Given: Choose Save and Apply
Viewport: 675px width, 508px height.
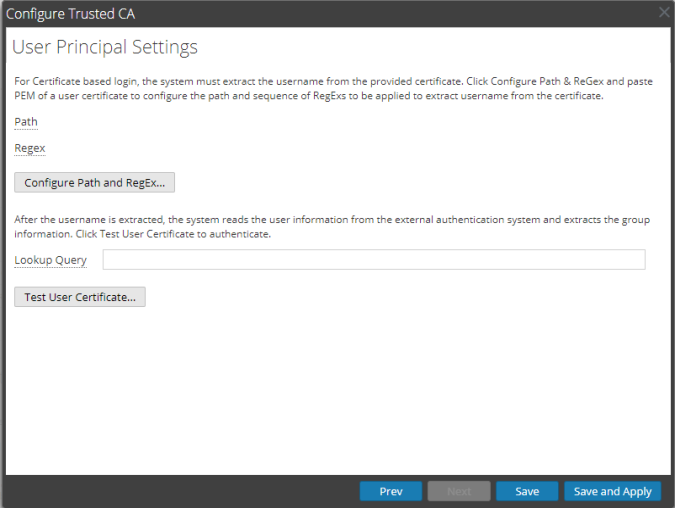Looking at the screenshot, I should coord(612,491).
